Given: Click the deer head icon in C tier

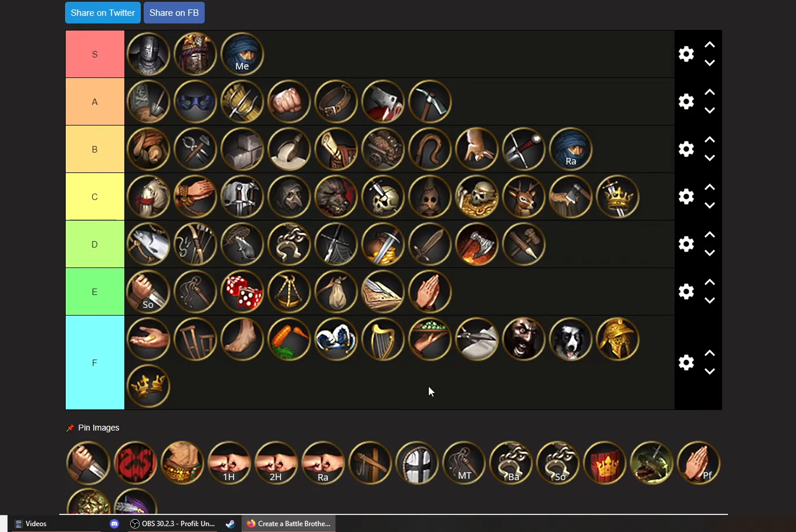Looking at the screenshot, I should [524, 196].
